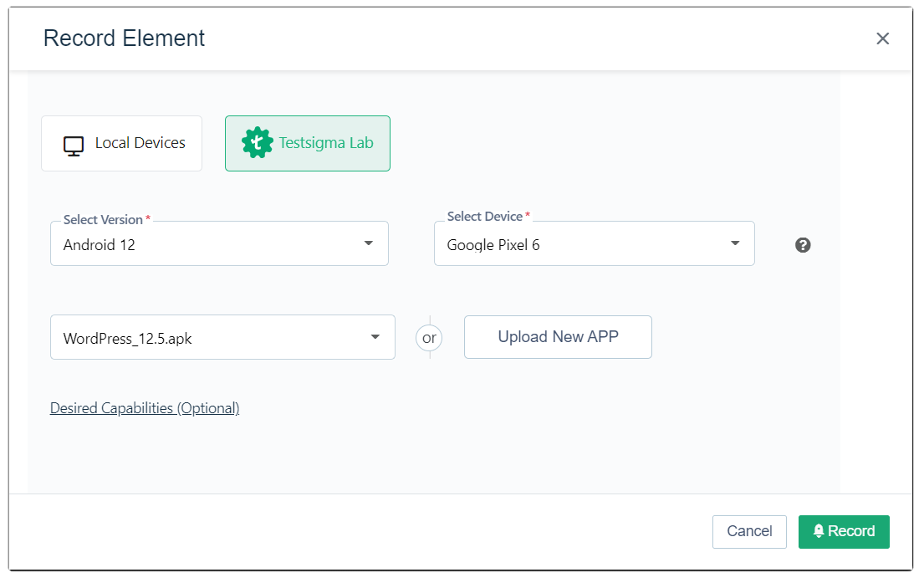Click the WordPress_12.5.apk app name
The height and width of the screenshot is (583, 924).
coord(128,339)
